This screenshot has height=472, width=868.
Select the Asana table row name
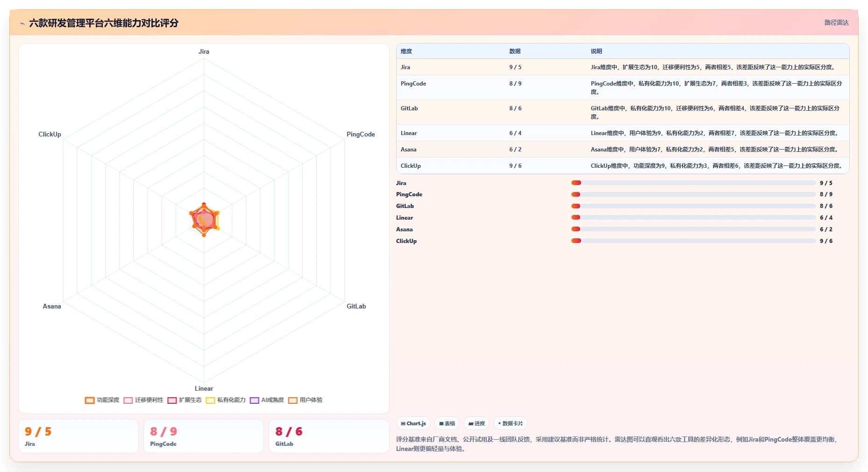click(408, 150)
